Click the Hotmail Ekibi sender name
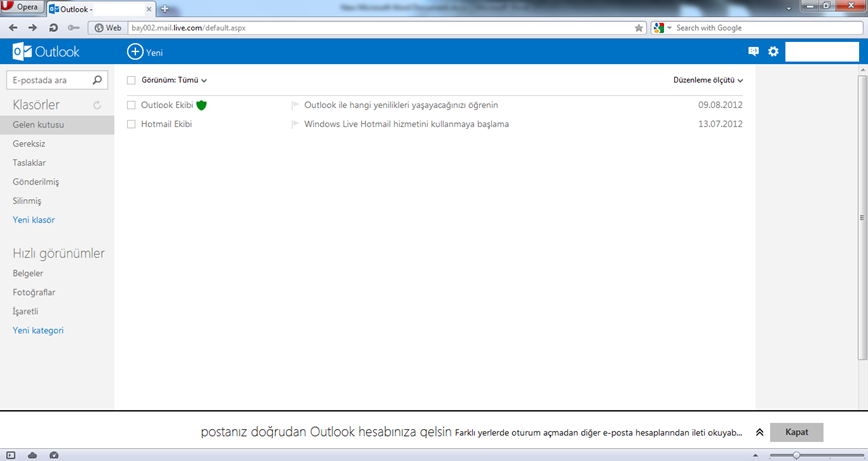Viewport: 868px width, 461px height. [x=166, y=124]
